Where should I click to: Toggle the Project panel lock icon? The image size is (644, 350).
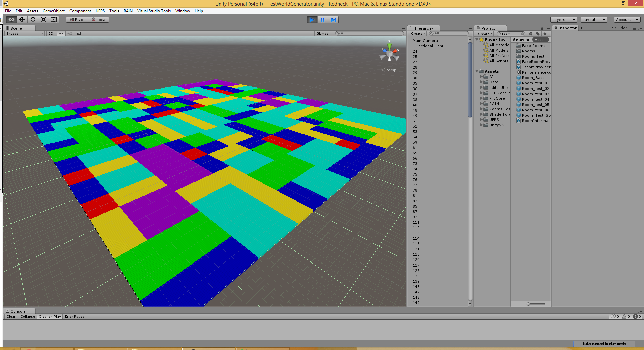coord(542,29)
